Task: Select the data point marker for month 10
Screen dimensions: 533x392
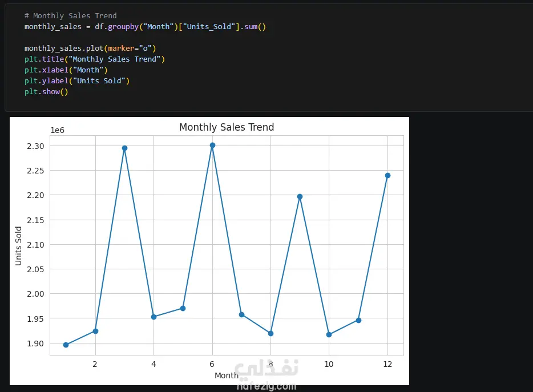Action: (x=329, y=334)
